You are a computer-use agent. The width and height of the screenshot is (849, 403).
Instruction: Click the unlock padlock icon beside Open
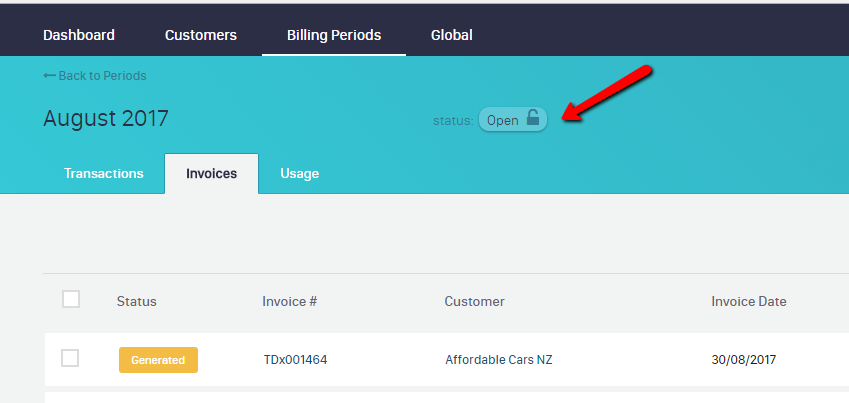533,119
